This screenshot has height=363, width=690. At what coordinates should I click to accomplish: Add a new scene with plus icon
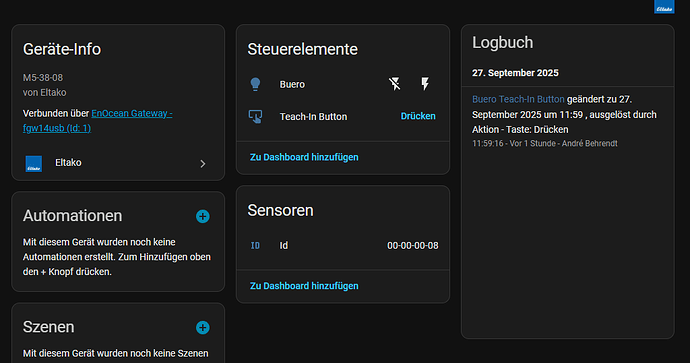coord(202,327)
